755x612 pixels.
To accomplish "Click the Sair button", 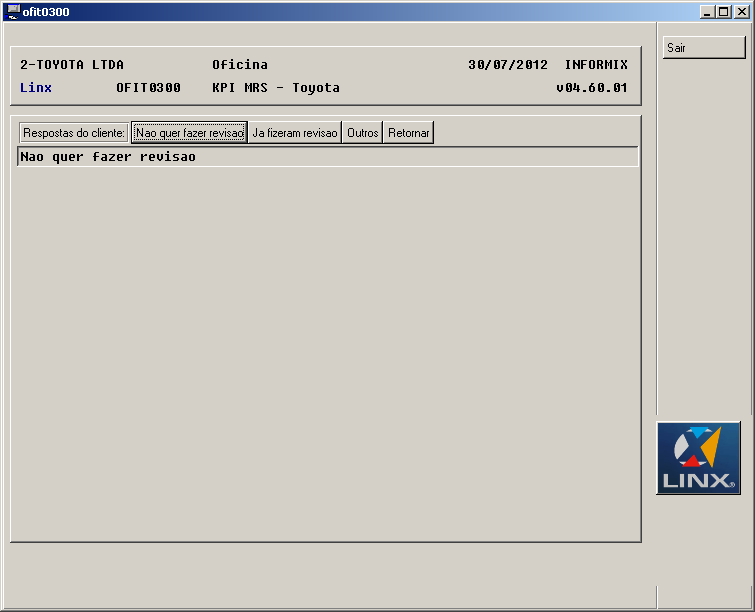I will [704, 48].
